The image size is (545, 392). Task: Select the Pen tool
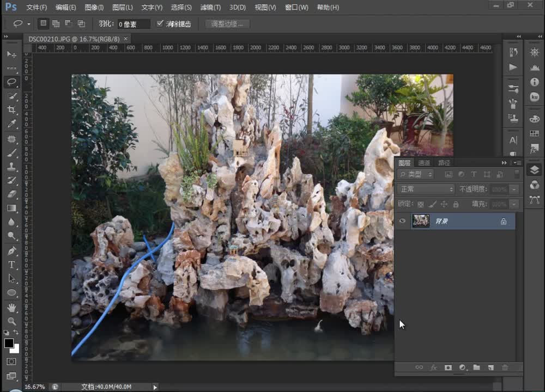click(x=11, y=251)
